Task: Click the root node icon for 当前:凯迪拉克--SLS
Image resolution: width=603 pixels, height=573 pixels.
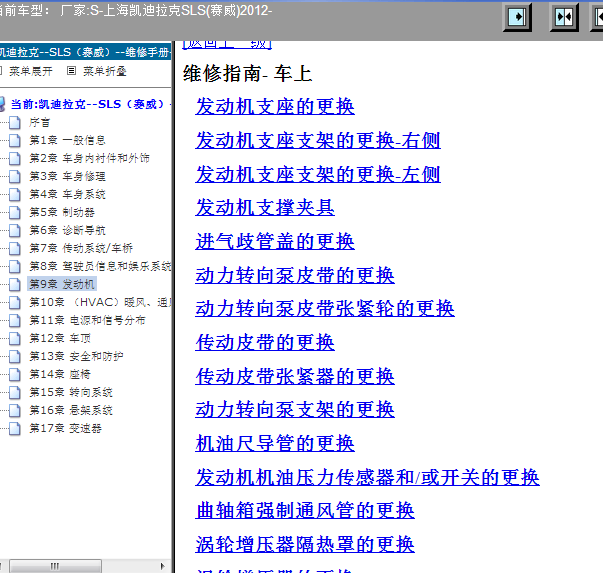Action: tap(7, 104)
